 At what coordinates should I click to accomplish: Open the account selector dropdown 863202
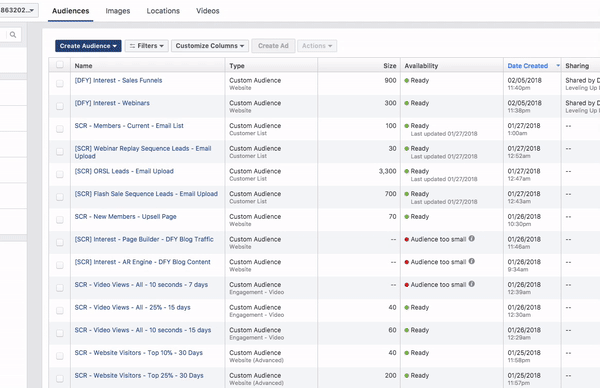tap(18, 10)
